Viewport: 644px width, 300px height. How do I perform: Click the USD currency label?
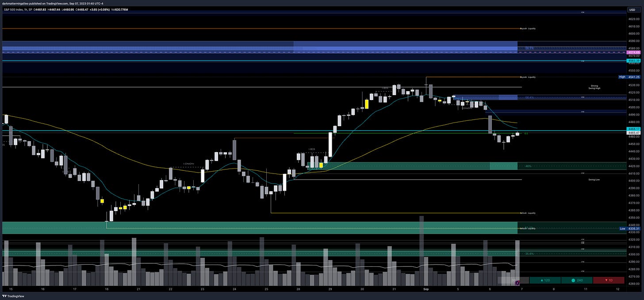click(x=634, y=9)
